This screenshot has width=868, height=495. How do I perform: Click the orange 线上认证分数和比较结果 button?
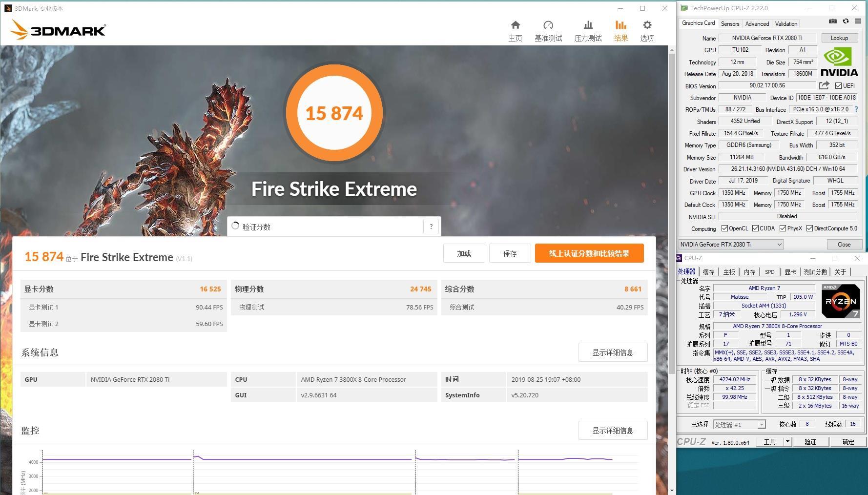pyautogui.click(x=589, y=253)
